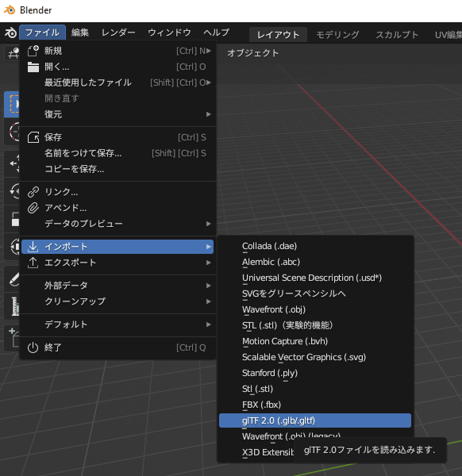462x476 pixels.
Task: Import Stanford (.ply) file
Action: point(315,373)
